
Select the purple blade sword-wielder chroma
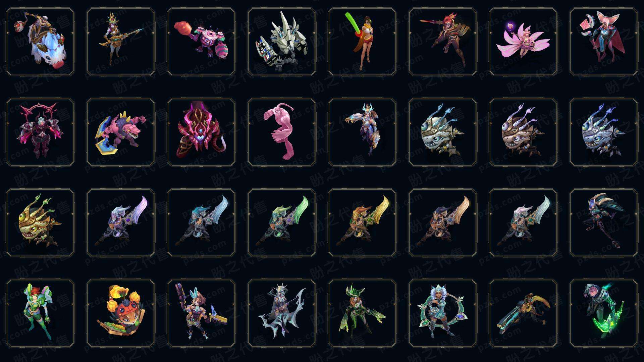pyautogui.click(x=121, y=223)
